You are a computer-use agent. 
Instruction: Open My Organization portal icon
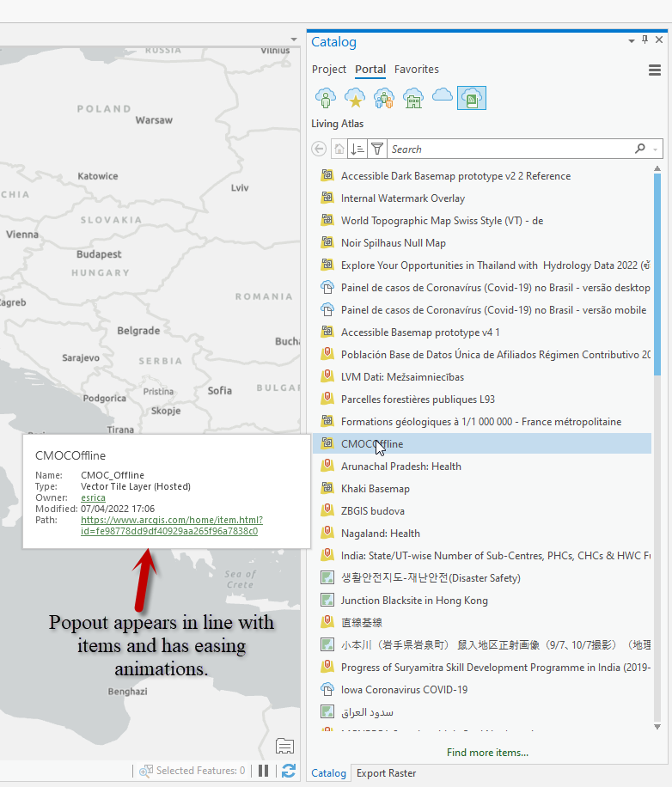[413, 98]
